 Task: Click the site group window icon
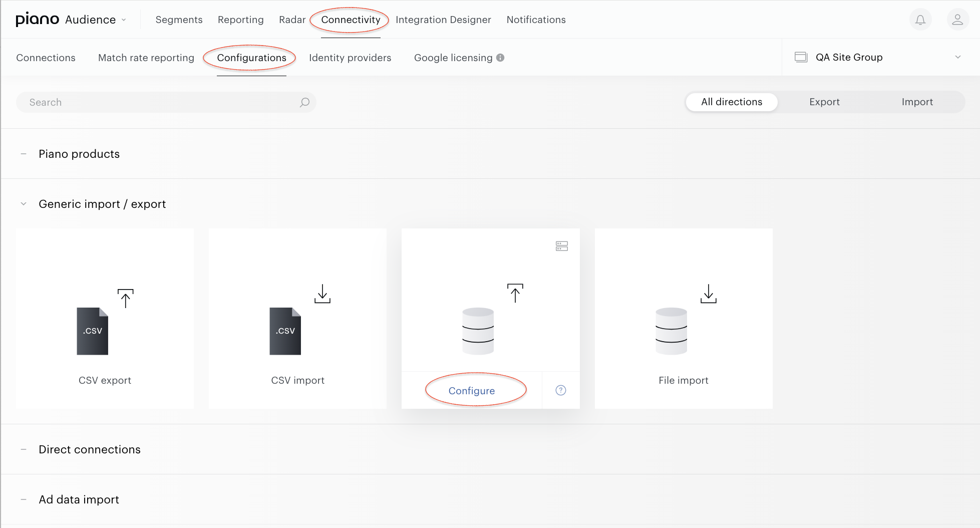801,57
